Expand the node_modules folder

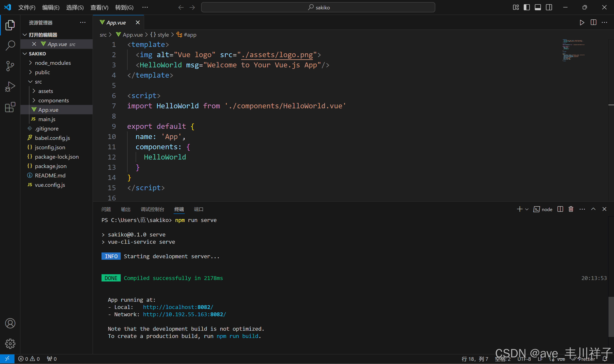pos(53,63)
